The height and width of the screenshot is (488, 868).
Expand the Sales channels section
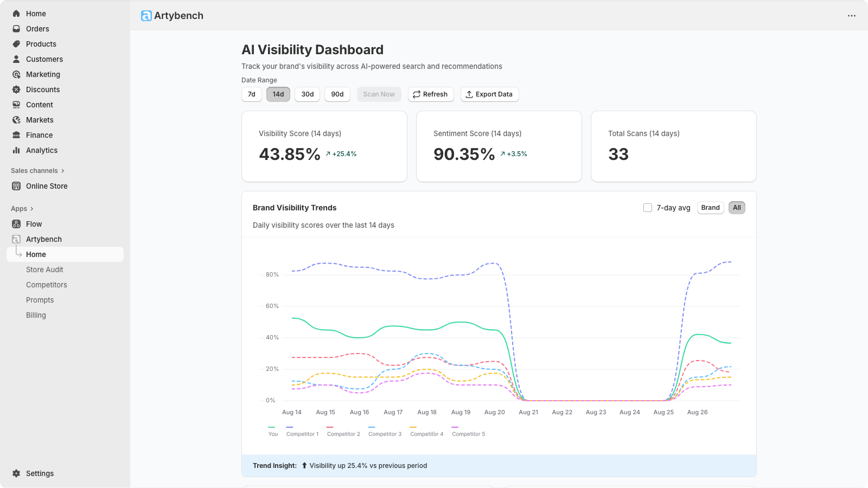(37, 170)
